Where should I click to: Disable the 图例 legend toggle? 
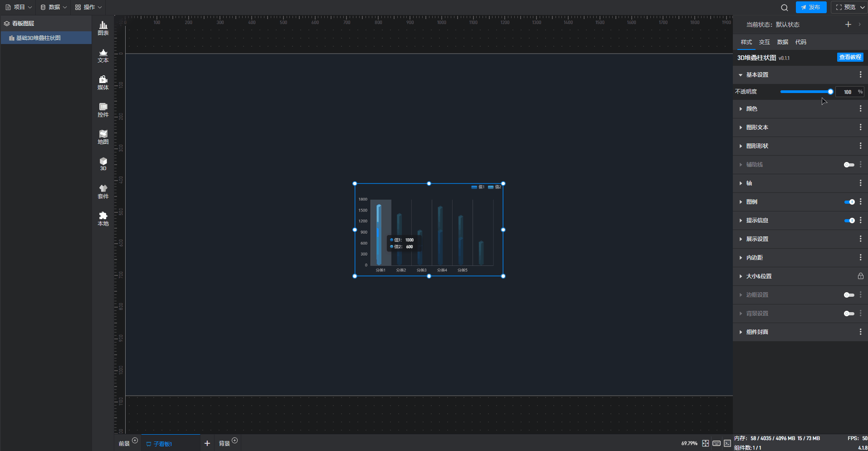coord(849,202)
